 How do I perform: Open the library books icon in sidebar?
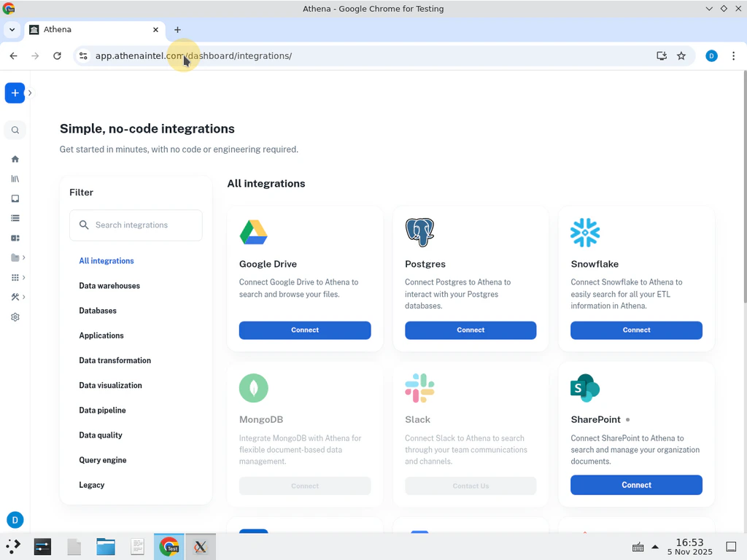(x=15, y=179)
